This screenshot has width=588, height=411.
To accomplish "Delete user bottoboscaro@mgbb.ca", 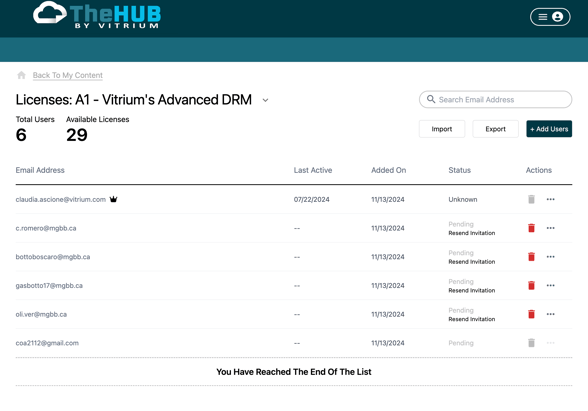I will click(531, 257).
